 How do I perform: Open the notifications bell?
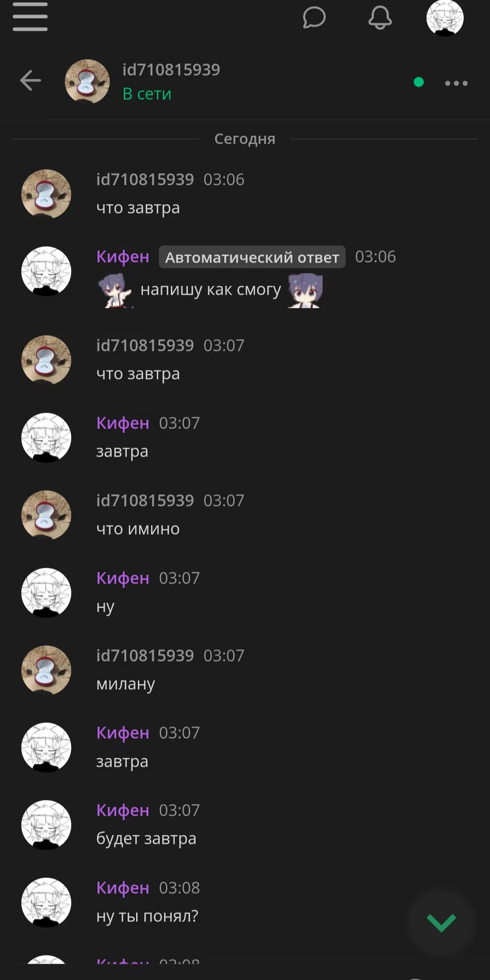380,18
